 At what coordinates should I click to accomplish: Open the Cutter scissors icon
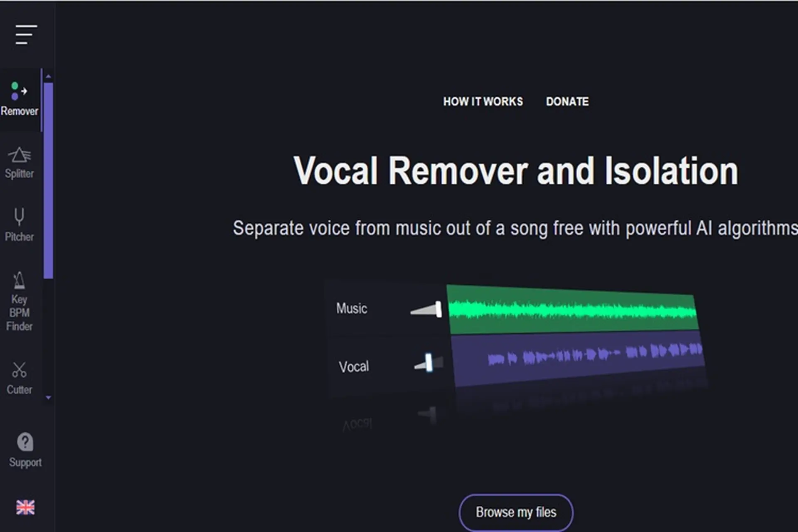(x=19, y=369)
